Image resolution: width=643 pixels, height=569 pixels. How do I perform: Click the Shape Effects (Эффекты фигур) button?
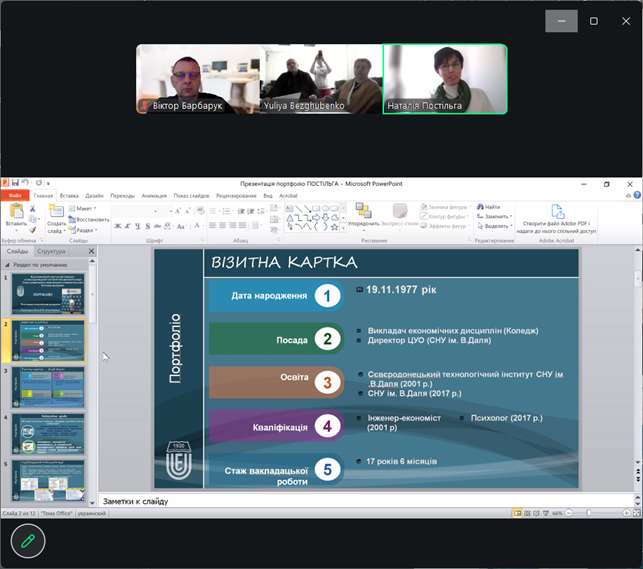[x=446, y=226]
